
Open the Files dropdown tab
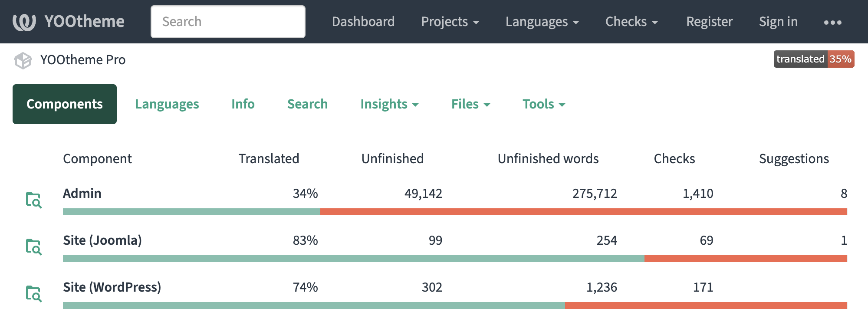pyautogui.click(x=470, y=104)
